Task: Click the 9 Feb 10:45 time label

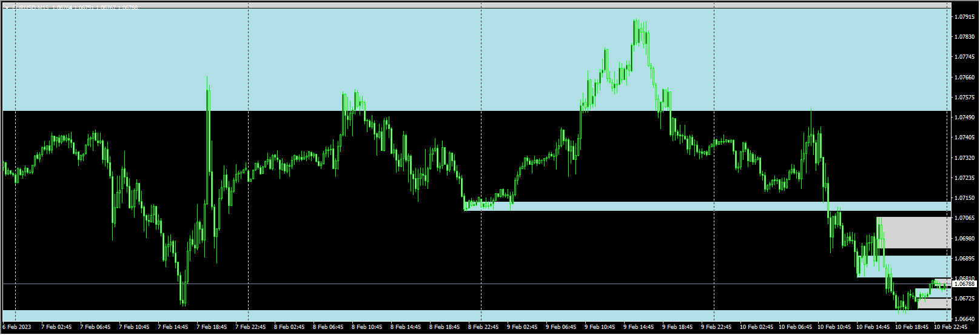Action: (600, 327)
